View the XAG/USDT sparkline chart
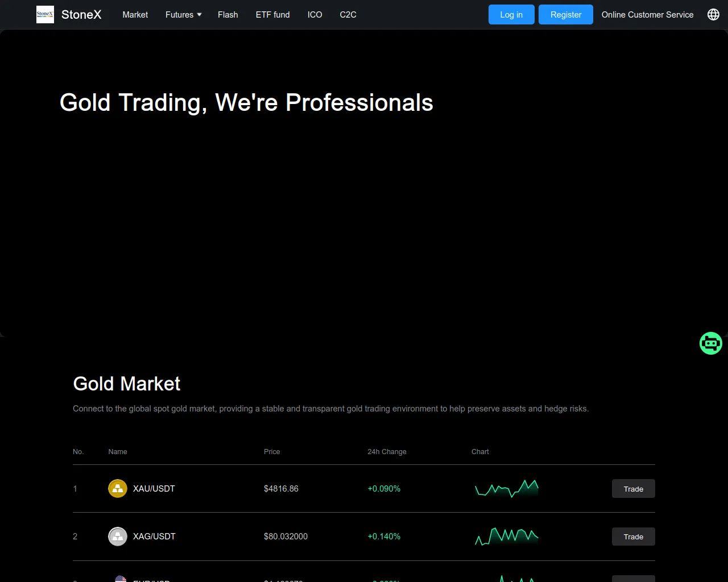Image resolution: width=728 pixels, height=582 pixels. tap(507, 537)
